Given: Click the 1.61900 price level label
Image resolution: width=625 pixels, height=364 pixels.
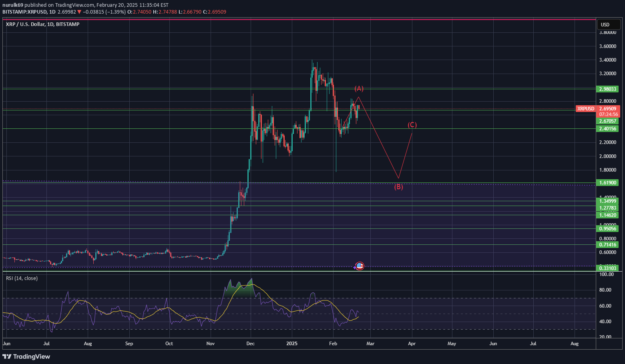Looking at the screenshot, I should tap(608, 183).
